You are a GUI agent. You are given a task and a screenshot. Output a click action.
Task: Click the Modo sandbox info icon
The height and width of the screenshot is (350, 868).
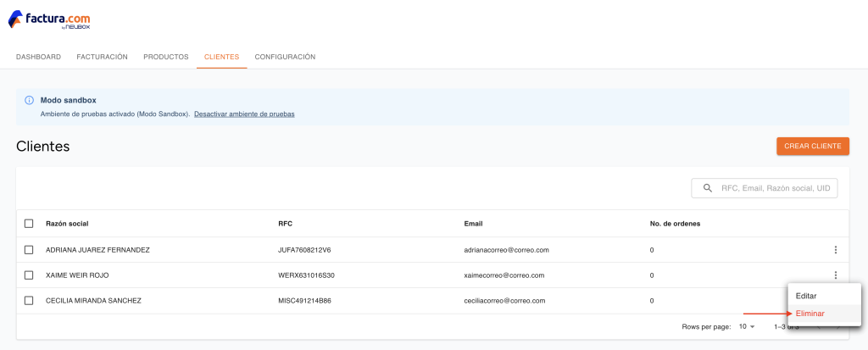29,100
